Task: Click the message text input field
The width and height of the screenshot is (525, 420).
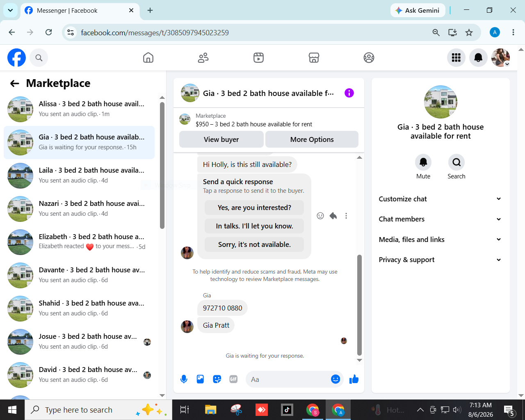Action: point(287,379)
